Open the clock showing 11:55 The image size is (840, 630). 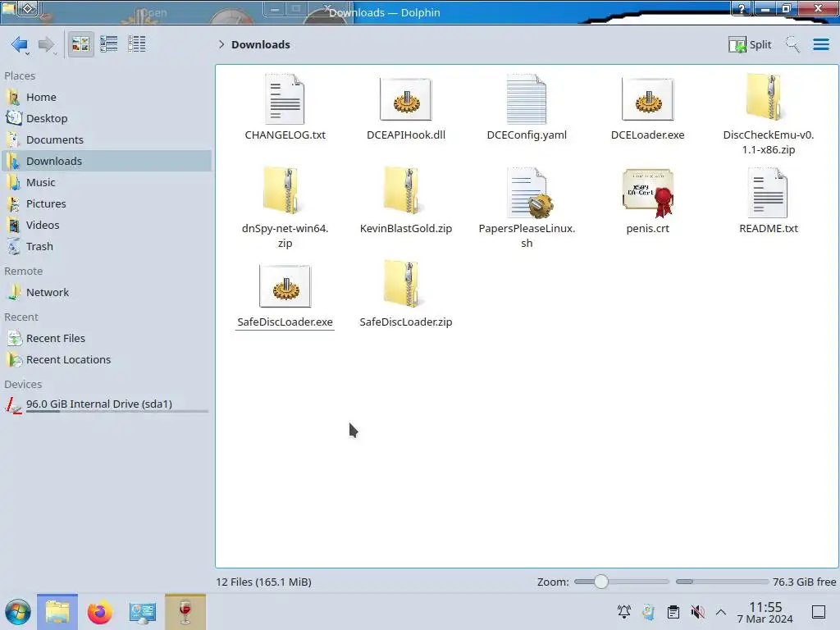tap(765, 612)
